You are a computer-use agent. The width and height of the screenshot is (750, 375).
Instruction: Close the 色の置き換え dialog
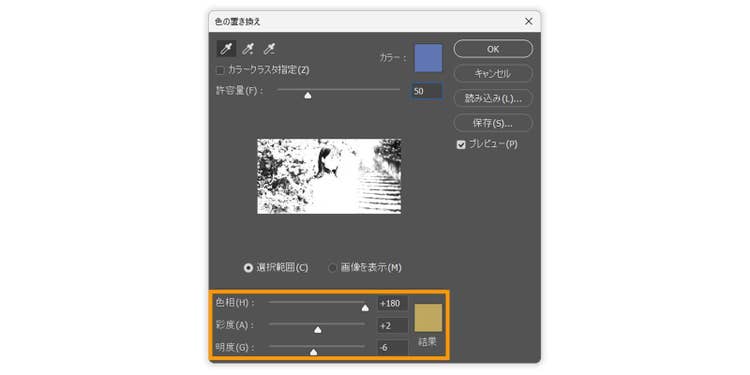point(529,22)
